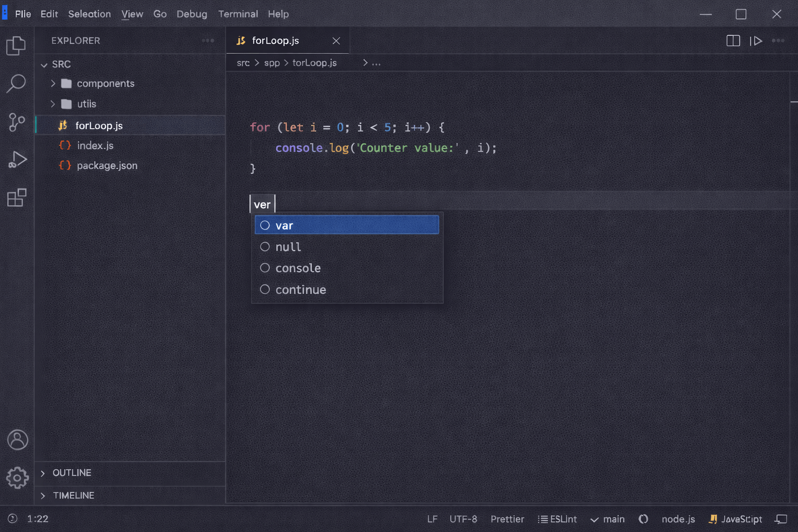Select the var radio option in autocomplete
Screen dimensions: 798x532
265,225
